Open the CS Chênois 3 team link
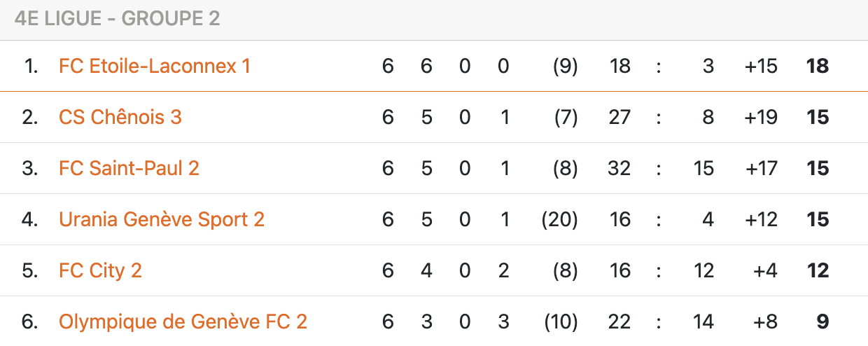 coord(120,117)
